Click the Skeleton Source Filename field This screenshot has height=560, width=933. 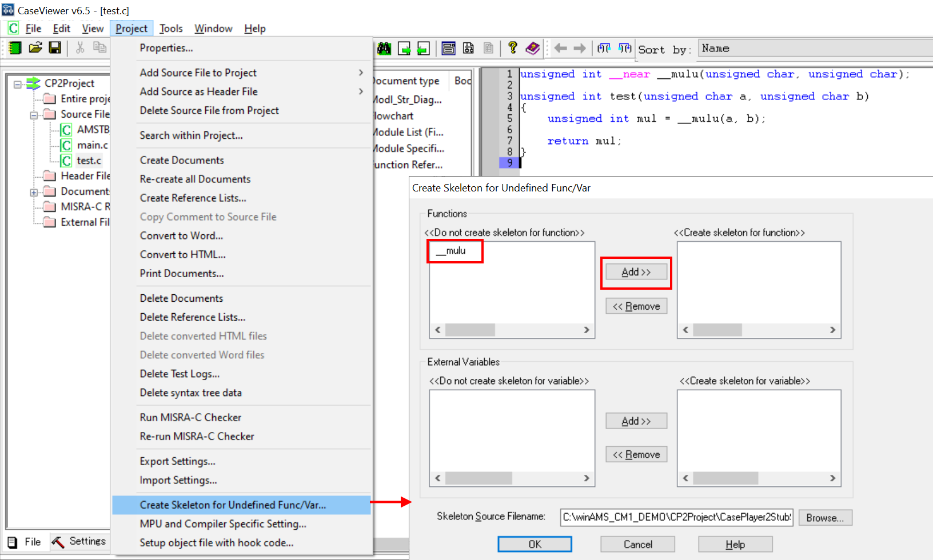tap(677, 517)
